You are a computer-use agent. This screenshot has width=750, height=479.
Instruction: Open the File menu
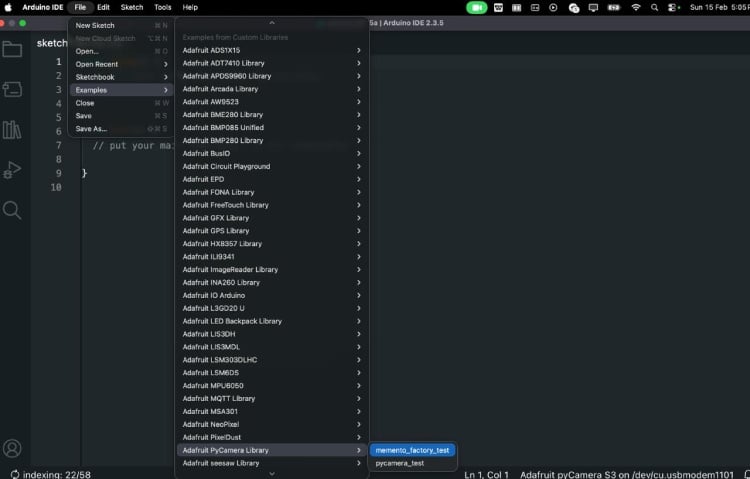coord(80,7)
